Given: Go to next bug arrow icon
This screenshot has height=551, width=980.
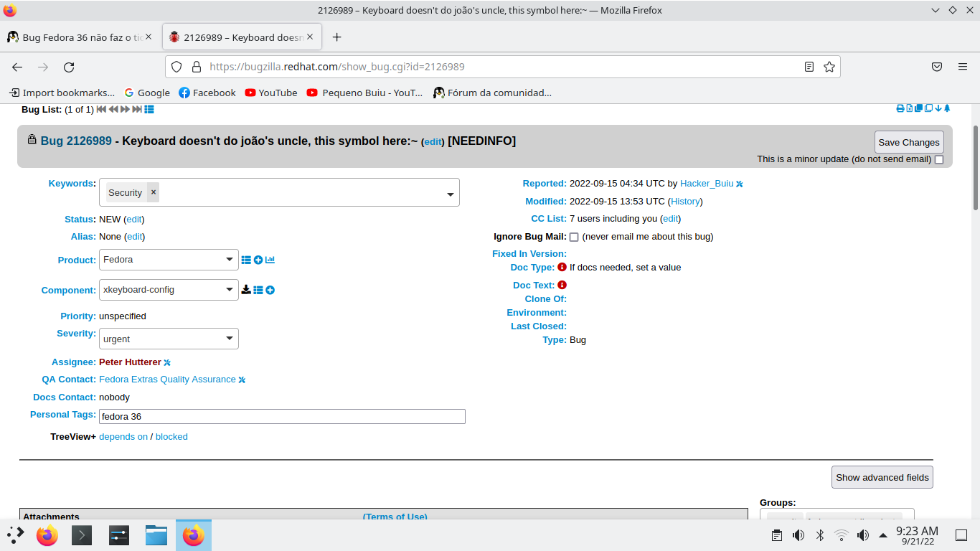Looking at the screenshot, I should [x=125, y=109].
